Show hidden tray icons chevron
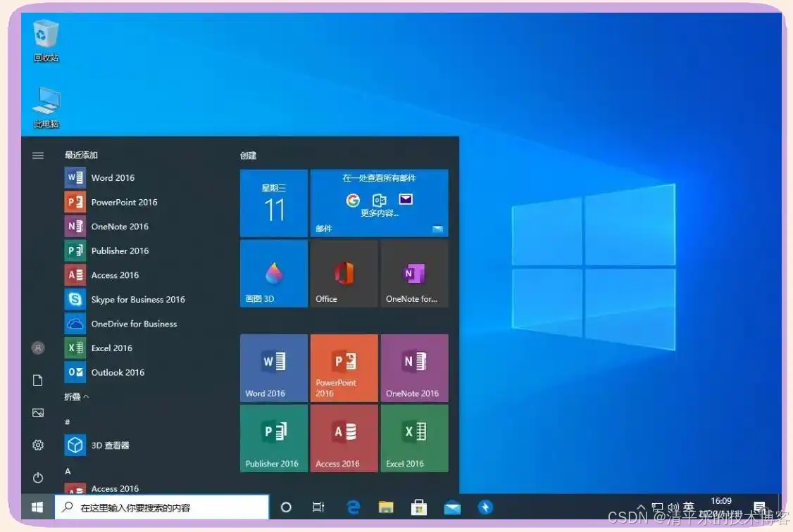 click(x=641, y=507)
